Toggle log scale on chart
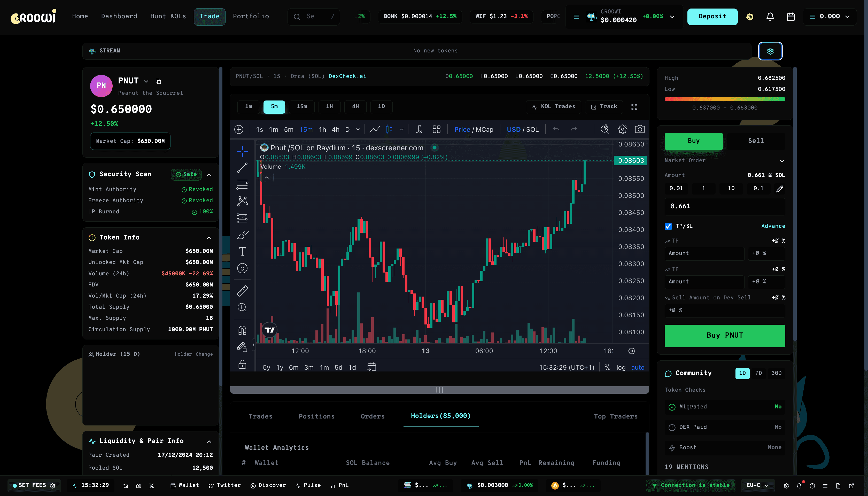The image size is (868, 496). point(621,367)
